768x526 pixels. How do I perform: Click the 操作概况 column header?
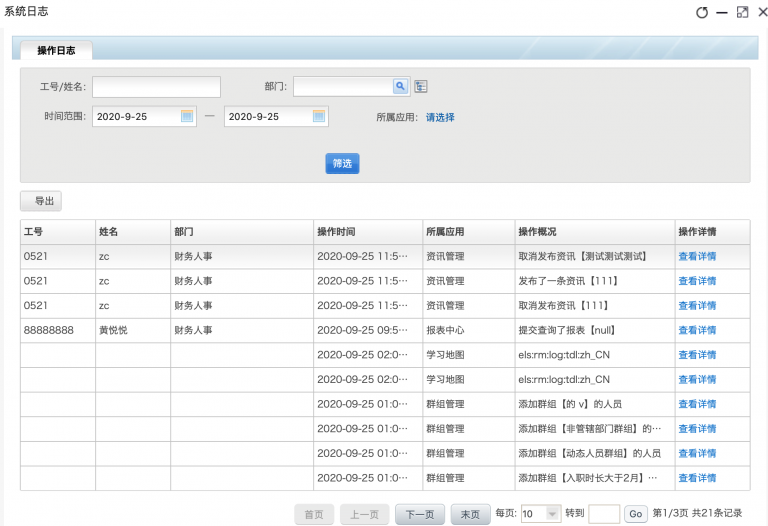pyautogui.click(x=595, y=232)
